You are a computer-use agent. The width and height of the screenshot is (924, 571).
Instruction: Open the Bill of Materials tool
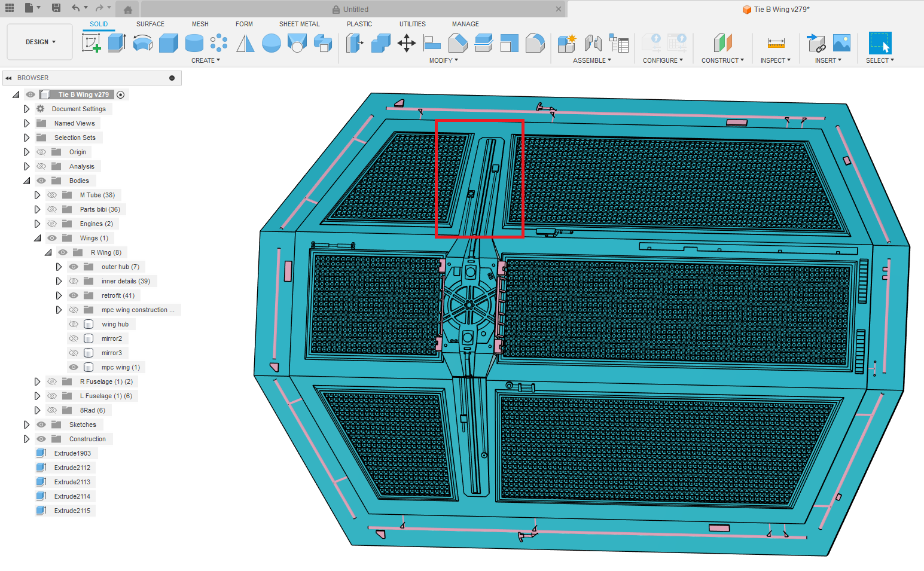tap(618, 43)
